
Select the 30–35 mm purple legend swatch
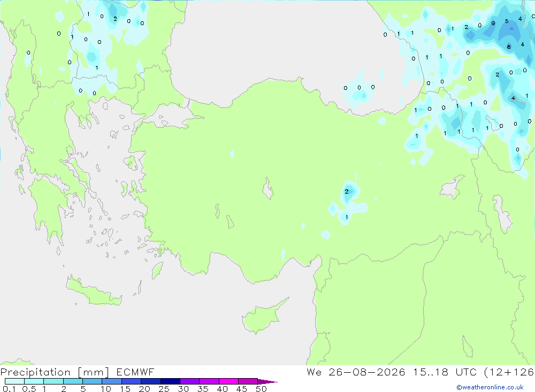point(190,381)
